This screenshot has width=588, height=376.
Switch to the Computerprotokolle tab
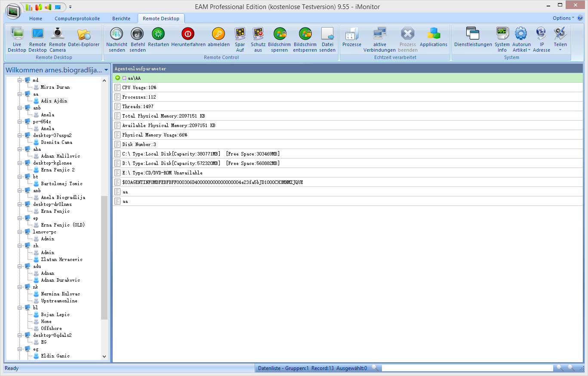point(77,19)
